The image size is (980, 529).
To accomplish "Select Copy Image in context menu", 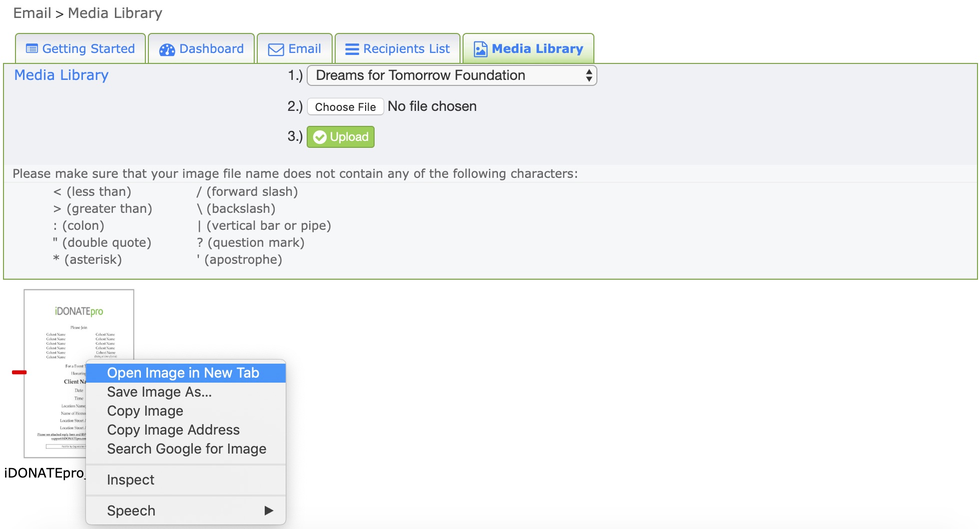I will pyautogui.click(x=186, y=411).
